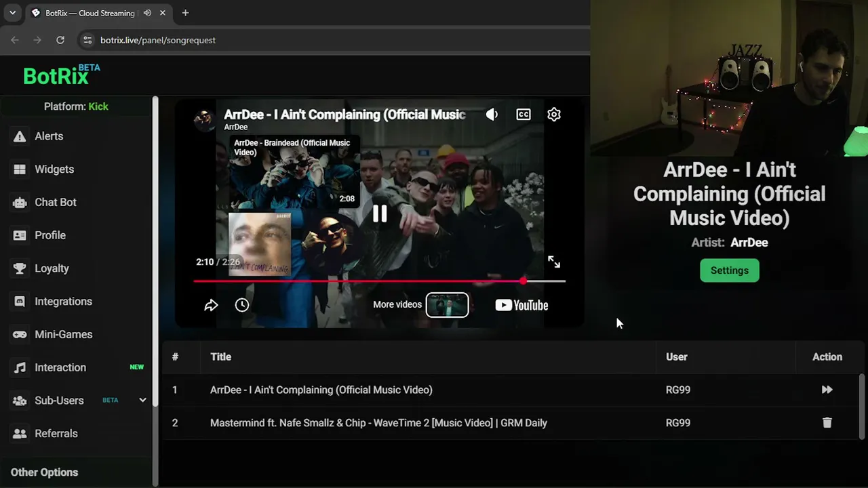Pause the playing YouTube video
Image resolution: width=868 pixels, height=488 pixels.
tap(380, 214)
